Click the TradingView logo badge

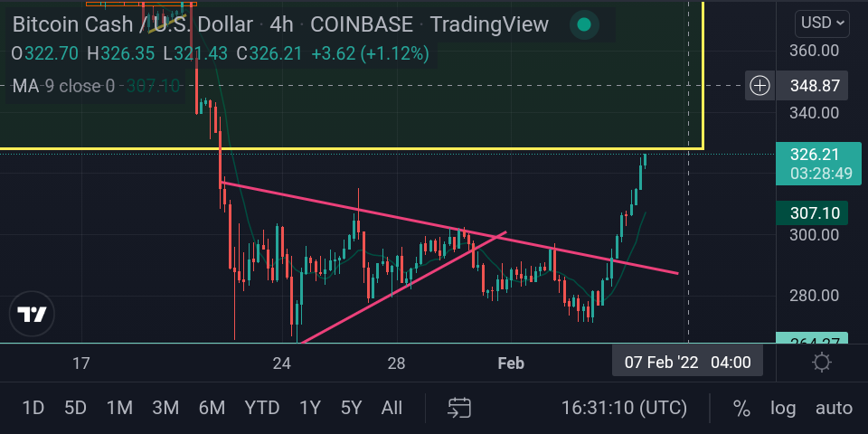click(x=33, y=315)
